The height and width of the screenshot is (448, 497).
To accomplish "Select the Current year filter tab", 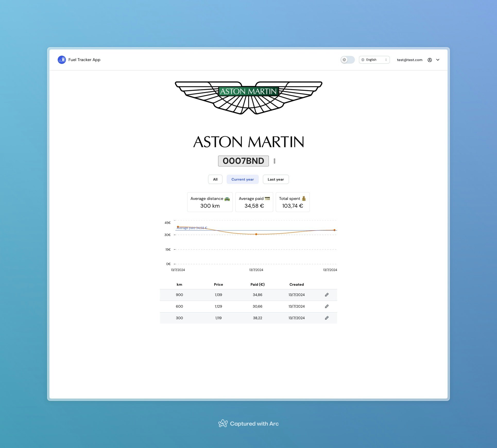I will click(243, 179).
